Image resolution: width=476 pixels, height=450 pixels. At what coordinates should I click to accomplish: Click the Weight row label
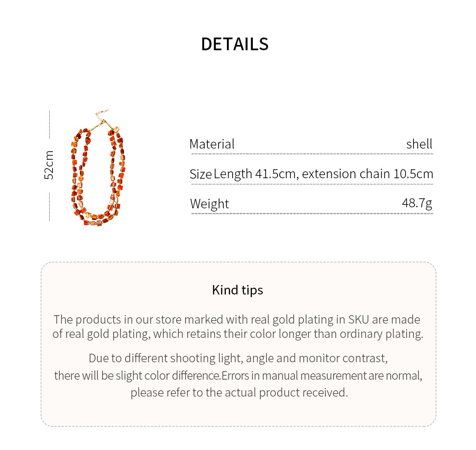pos(209,204)
